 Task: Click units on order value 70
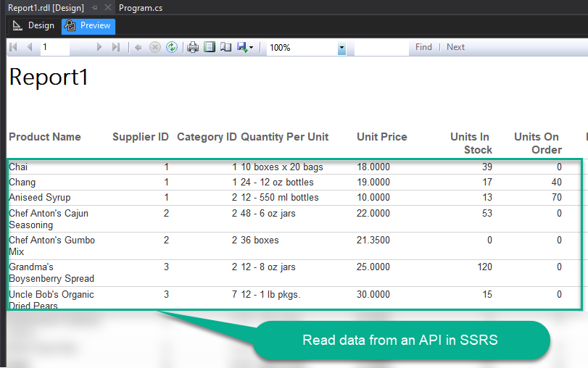557,198
